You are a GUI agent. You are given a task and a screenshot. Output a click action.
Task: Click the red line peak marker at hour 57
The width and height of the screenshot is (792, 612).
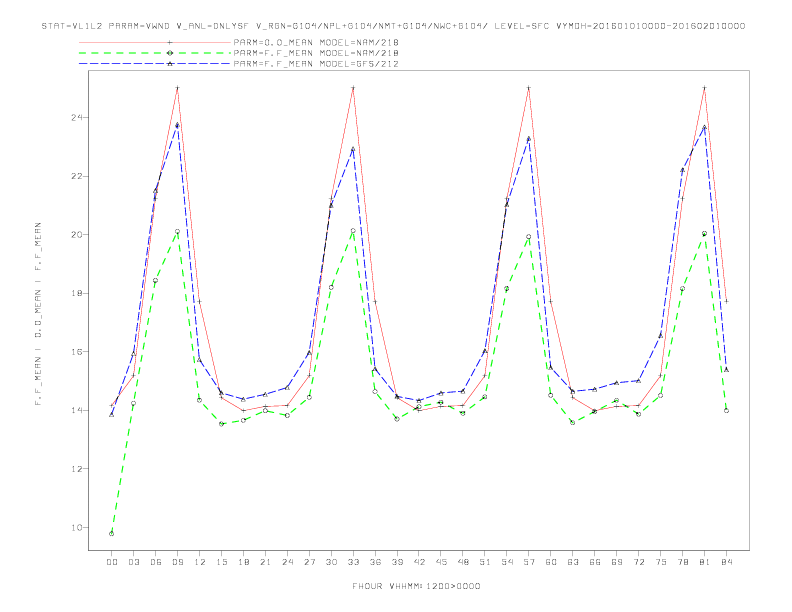[529, 88]
